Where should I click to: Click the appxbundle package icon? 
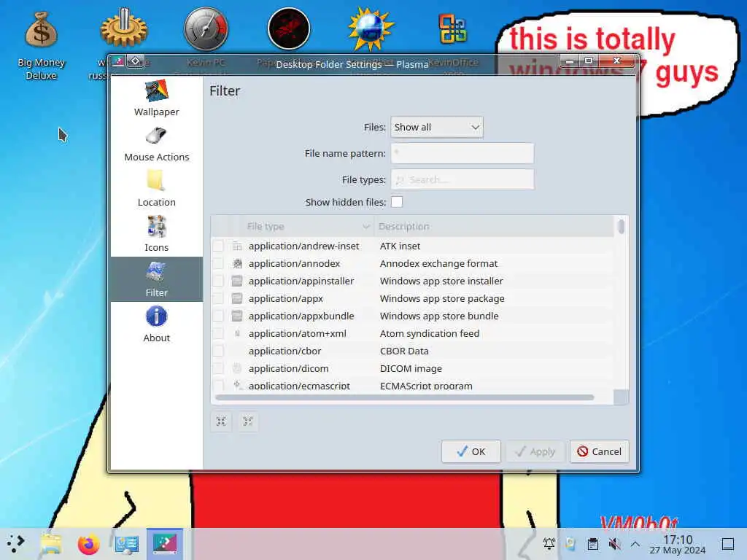(x=237, y=316)
